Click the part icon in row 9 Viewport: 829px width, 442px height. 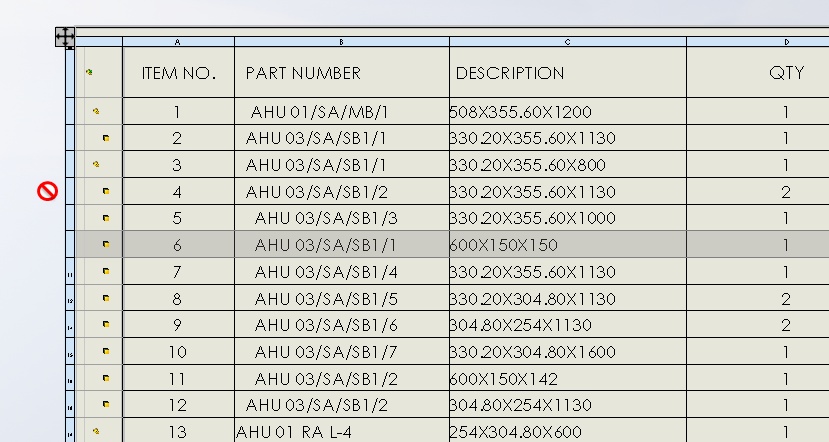coord(106,324)
